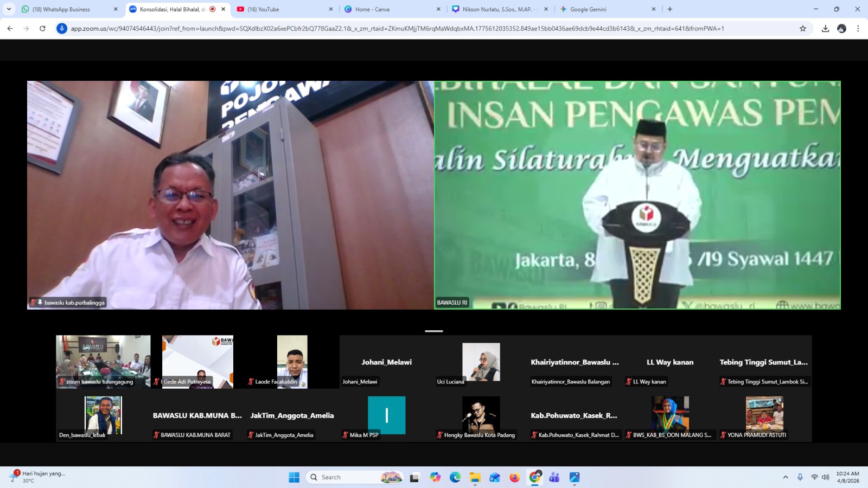Select BWS_KAB_BS_OON MALANG participant photo
The image size is (868, 488).
[x=670, y=415]
